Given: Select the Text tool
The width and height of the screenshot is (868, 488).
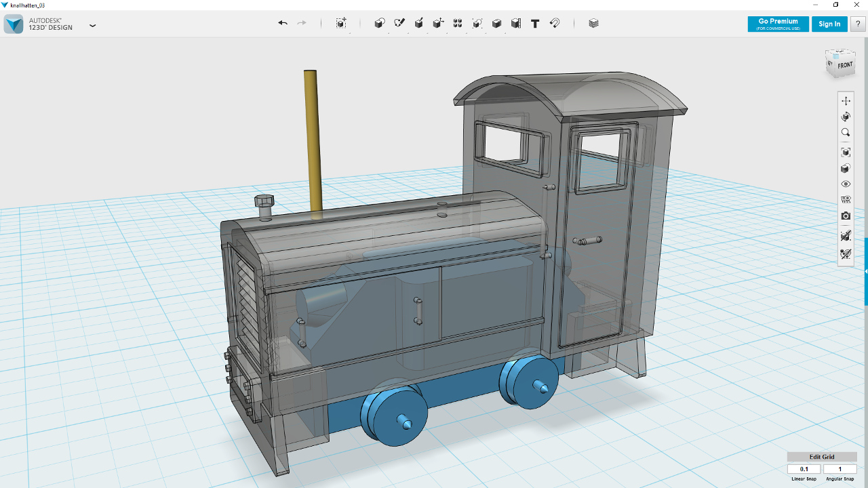Looking at the screenshot, I should [x=535, y=23].
